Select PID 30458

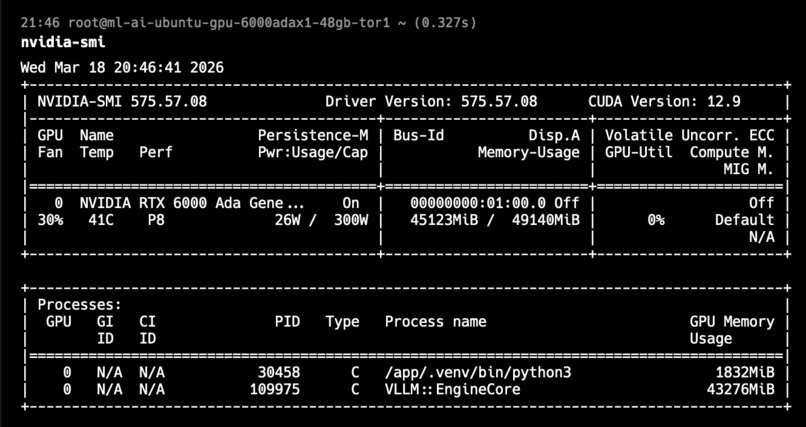tap(279, 373)
